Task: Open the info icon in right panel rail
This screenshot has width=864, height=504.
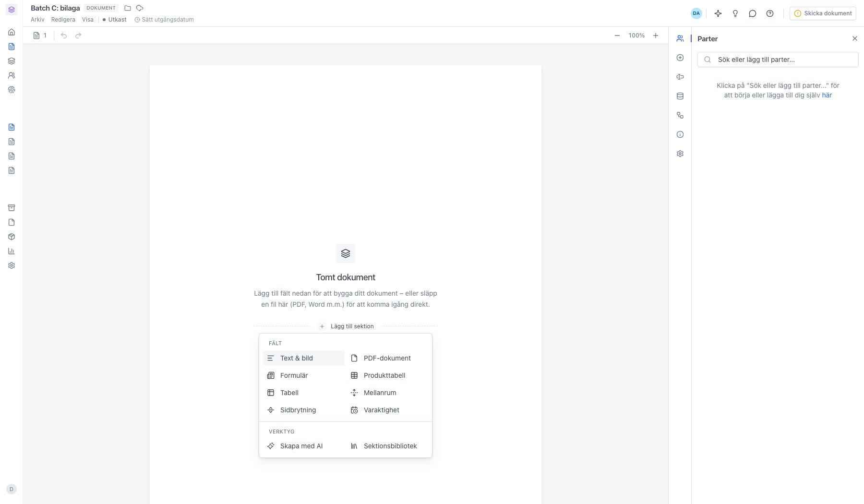Action: click(x=680, y=134)
